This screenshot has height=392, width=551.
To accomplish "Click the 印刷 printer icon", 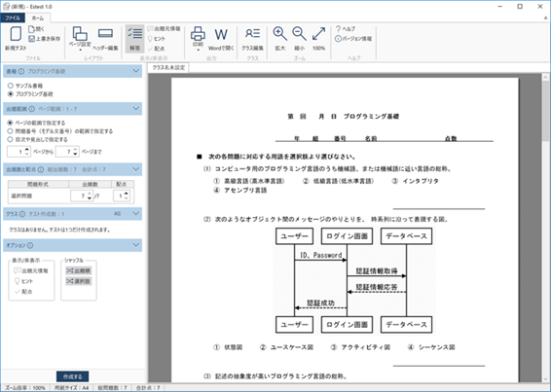I will click(198, 34).
